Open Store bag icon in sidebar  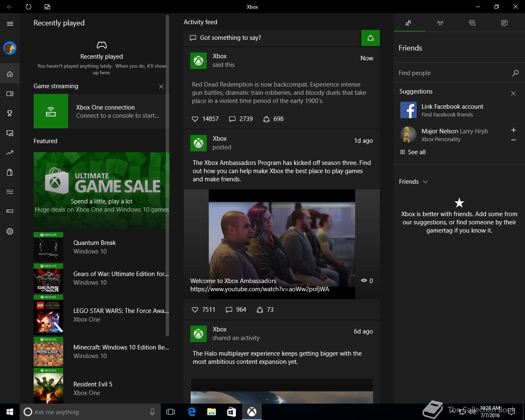10,172
